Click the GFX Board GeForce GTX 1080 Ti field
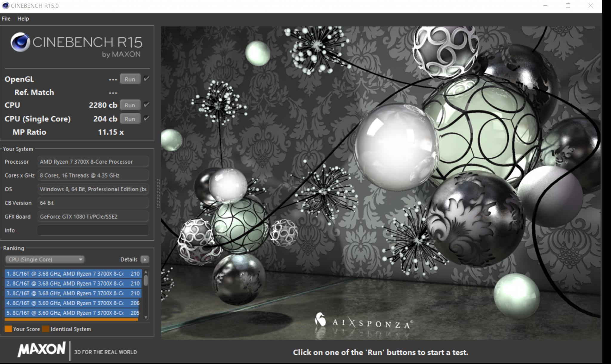 click(93, 217)
